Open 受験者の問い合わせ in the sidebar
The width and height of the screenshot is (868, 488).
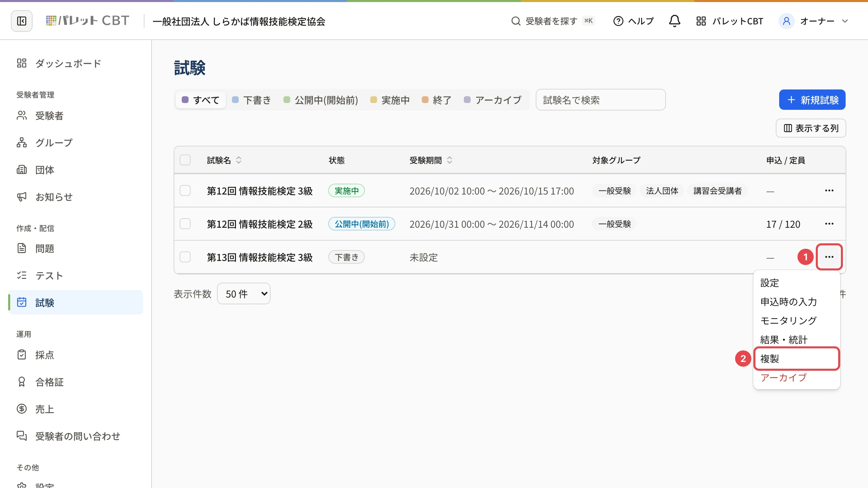click(x=76, y=436)
